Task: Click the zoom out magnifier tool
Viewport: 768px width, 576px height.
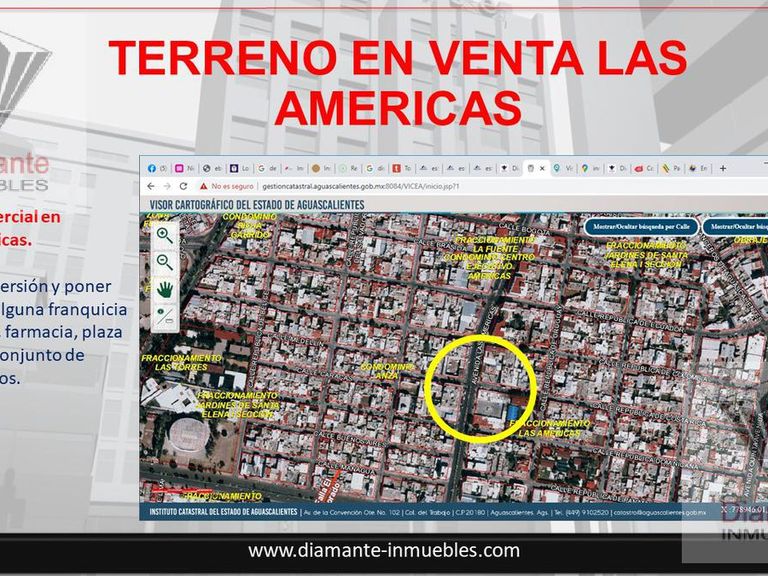Action: [x=164, y=262]
